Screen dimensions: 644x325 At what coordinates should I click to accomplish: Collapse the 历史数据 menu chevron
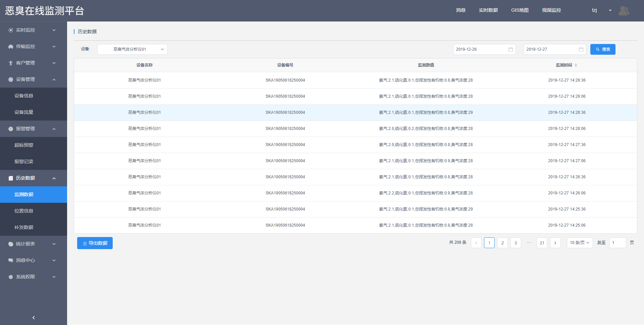point(54,178)
